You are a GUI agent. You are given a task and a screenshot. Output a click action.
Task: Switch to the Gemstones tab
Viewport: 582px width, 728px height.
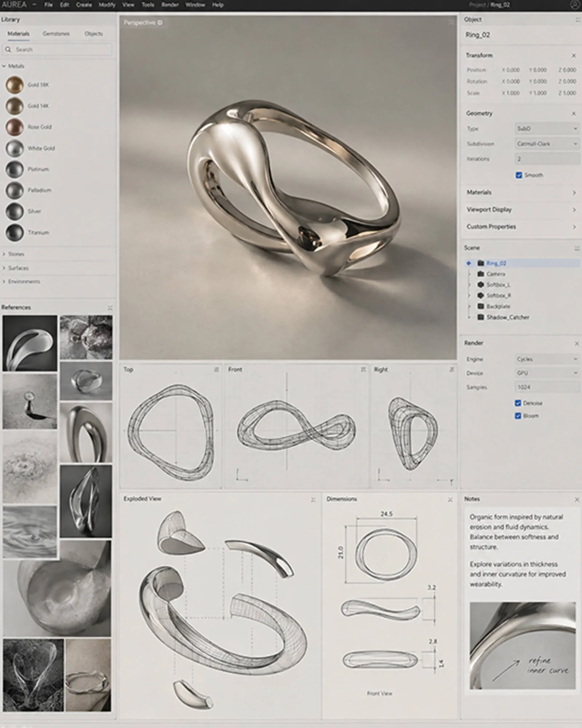[56, 33]
